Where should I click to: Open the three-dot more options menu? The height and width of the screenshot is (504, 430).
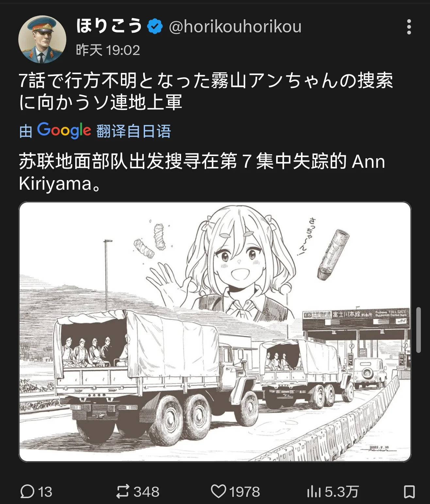coord(409,27)
